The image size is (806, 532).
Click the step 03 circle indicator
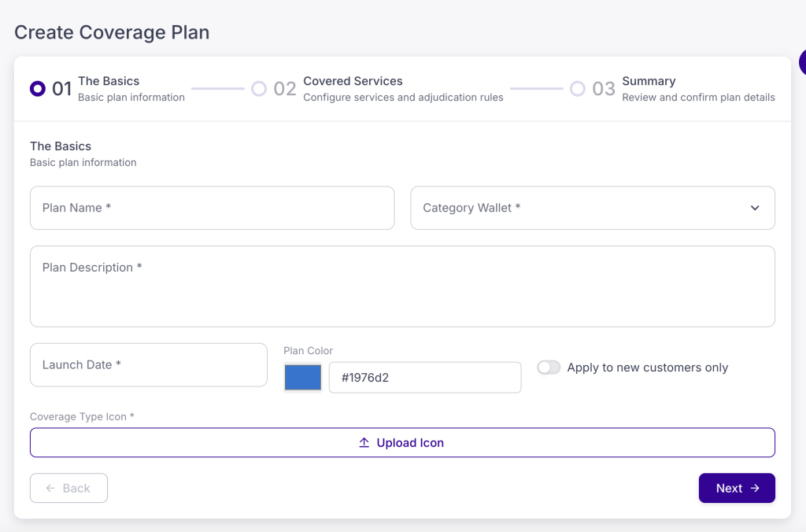pos(578,89)
